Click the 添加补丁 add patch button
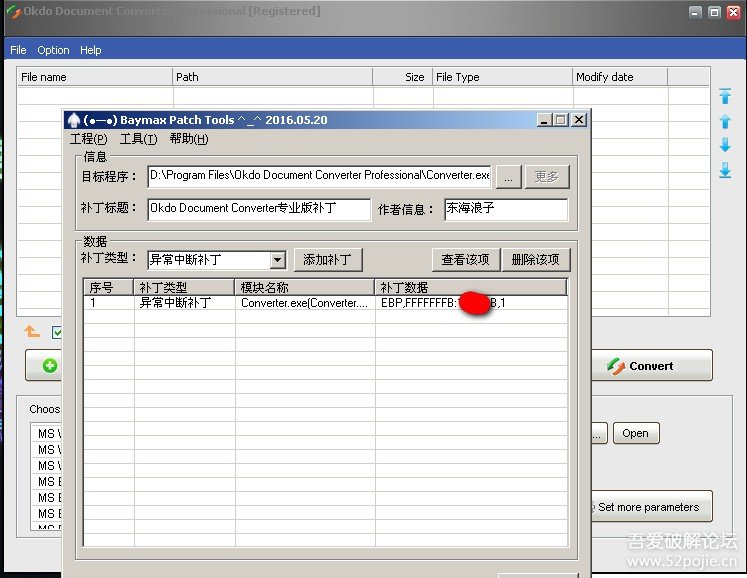 pyautogui.click(x=328, y=260)
